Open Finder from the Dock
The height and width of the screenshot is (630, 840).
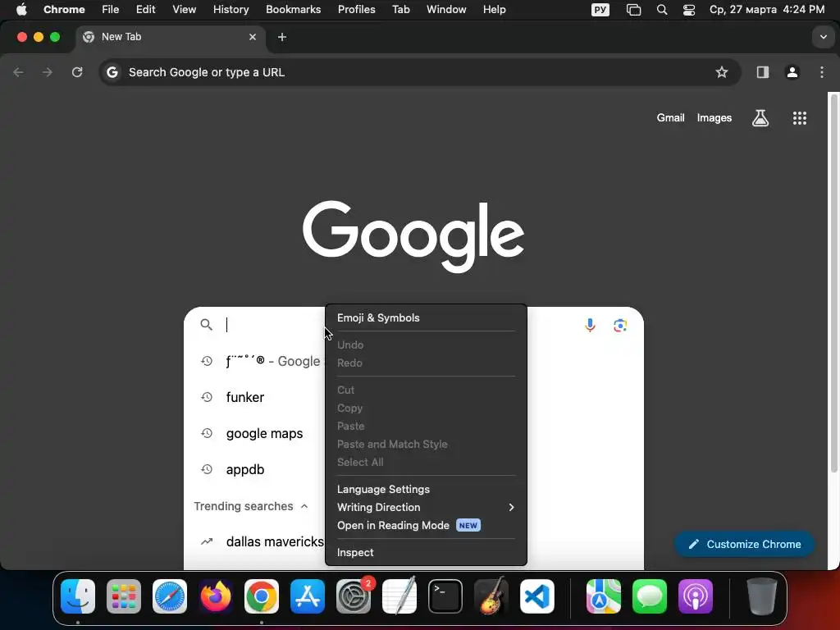pyautogui.click(x=78, y=596)
